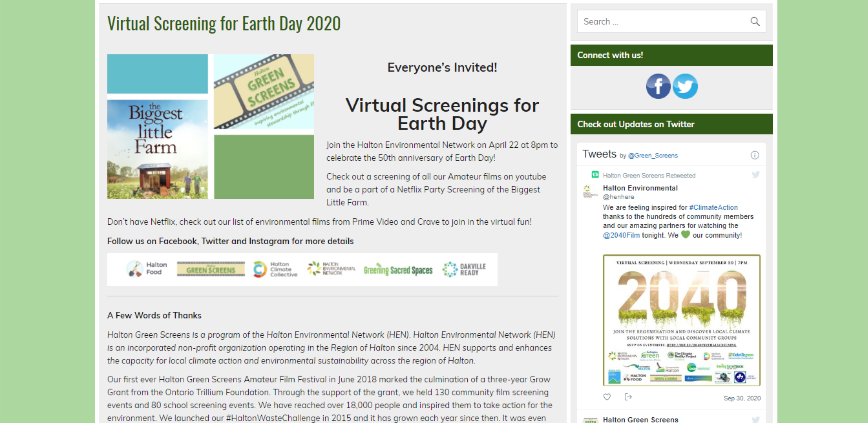Click the @henhere handle
Viewport: 868px width, 423px height.
[618, 197]
